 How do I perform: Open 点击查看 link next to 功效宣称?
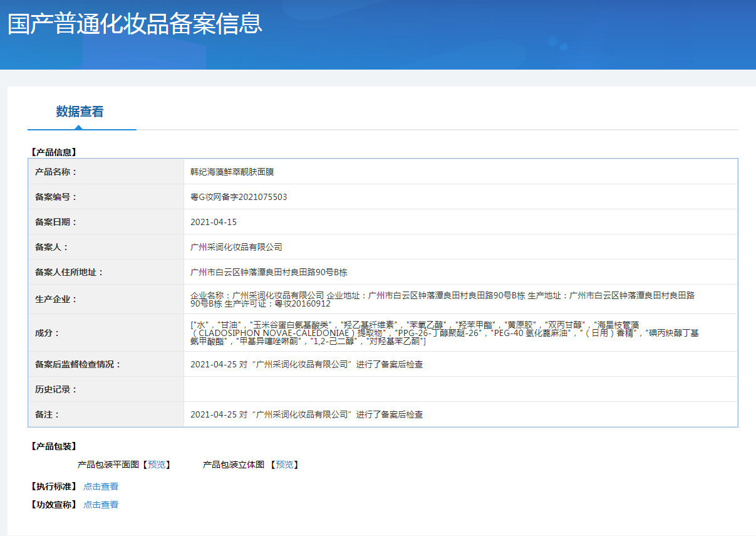101,505
